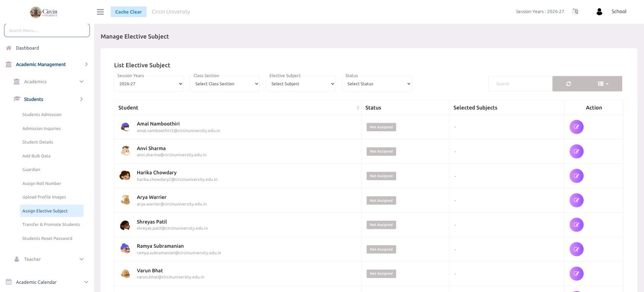Click the Dashboard link in sidebar
This screenshot has width=644, height=292.
click(28, 48)
